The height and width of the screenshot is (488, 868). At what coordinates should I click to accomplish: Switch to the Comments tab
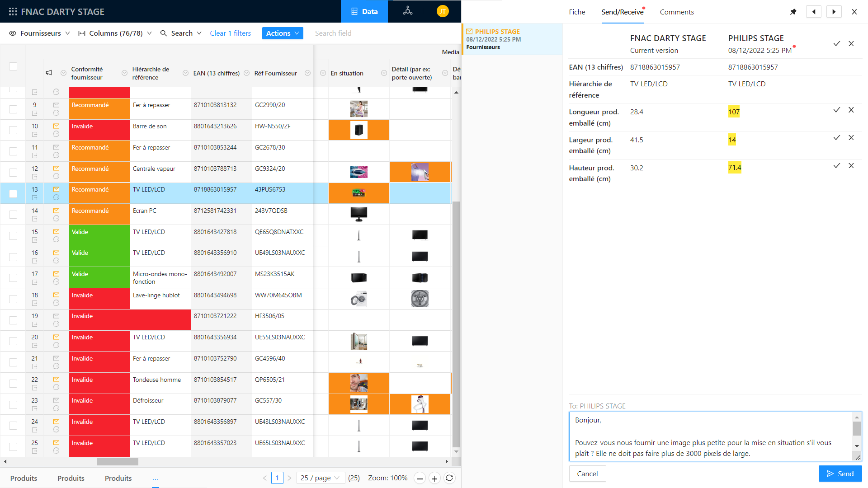coord(676,12)
